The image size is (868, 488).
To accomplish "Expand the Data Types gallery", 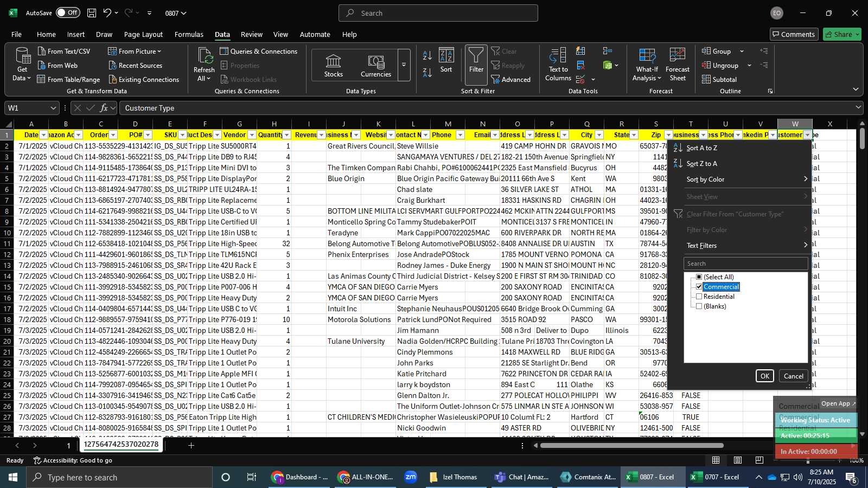I will pos(404,65).
